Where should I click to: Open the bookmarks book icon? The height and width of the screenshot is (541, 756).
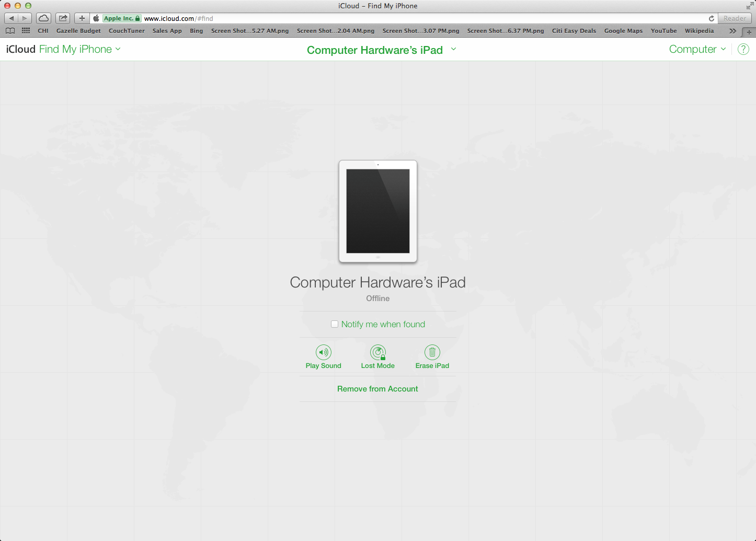coord(10,31)
